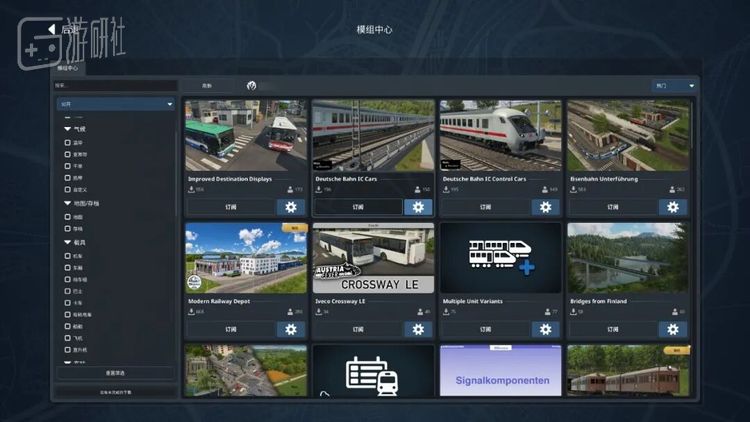Viewport: 750px width, 422px height.
Task: Tick the 飞机 vehicle checkbox
Action: [x=67, y=338]
